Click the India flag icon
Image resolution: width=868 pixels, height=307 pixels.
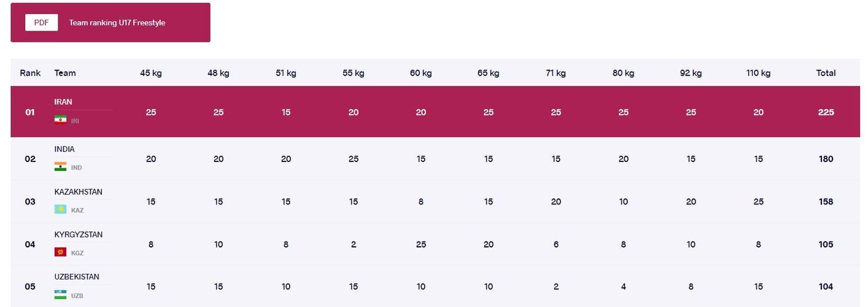60,166
